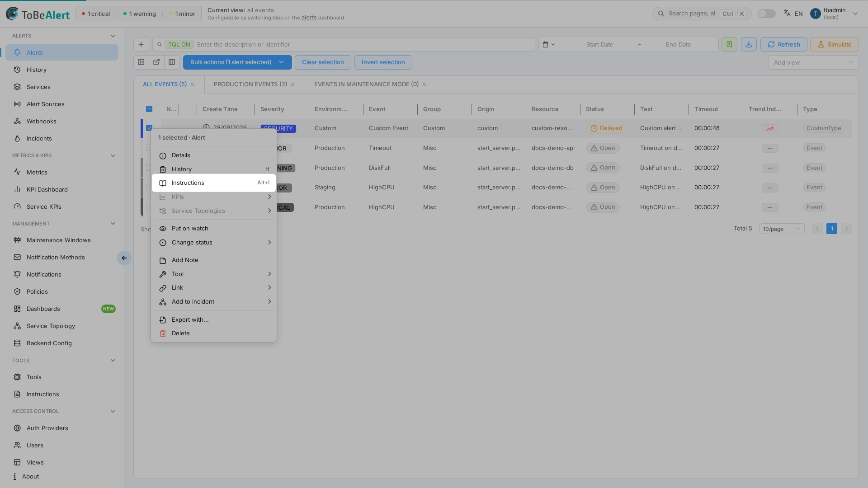Viewport: 868px width, 488px height.
Task: Toggle the TQL ON tag
Action: [179, 44]
